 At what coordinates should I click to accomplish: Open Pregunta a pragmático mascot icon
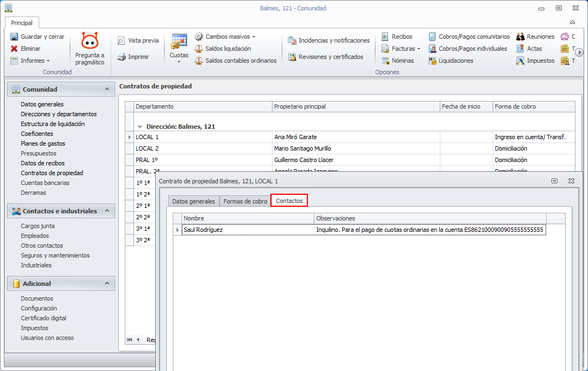(x=89, y=40)
